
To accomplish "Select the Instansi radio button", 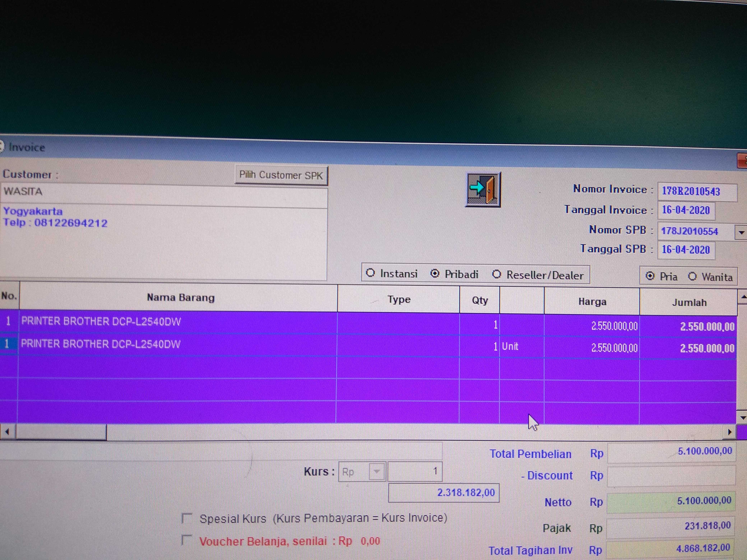I will click(370, 273).
